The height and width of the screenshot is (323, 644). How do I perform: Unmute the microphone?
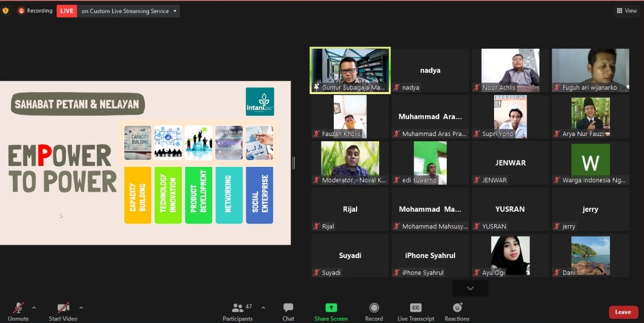(x=18, y=308)
